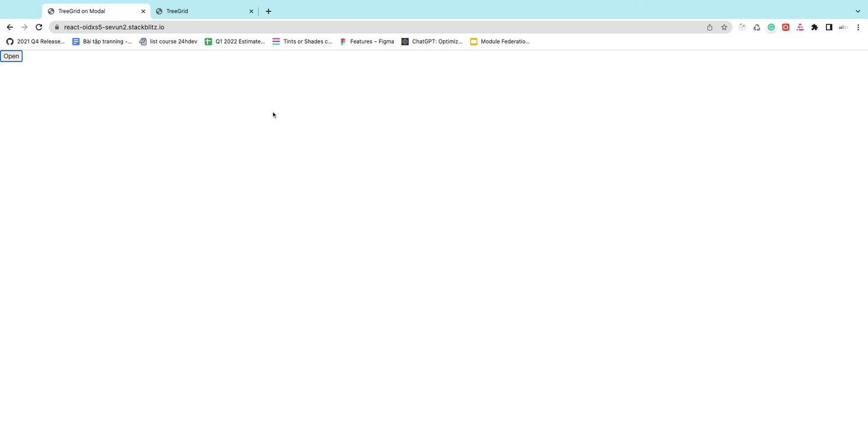Open the ChatGPT: Optimiz bookmark
Viewport: 868px width, 426px height.
click(x=432, y=41)
